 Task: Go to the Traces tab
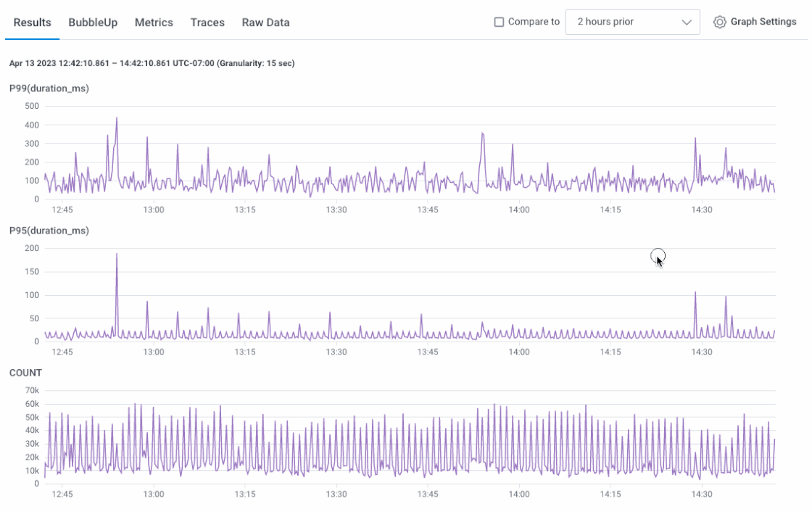207,22
